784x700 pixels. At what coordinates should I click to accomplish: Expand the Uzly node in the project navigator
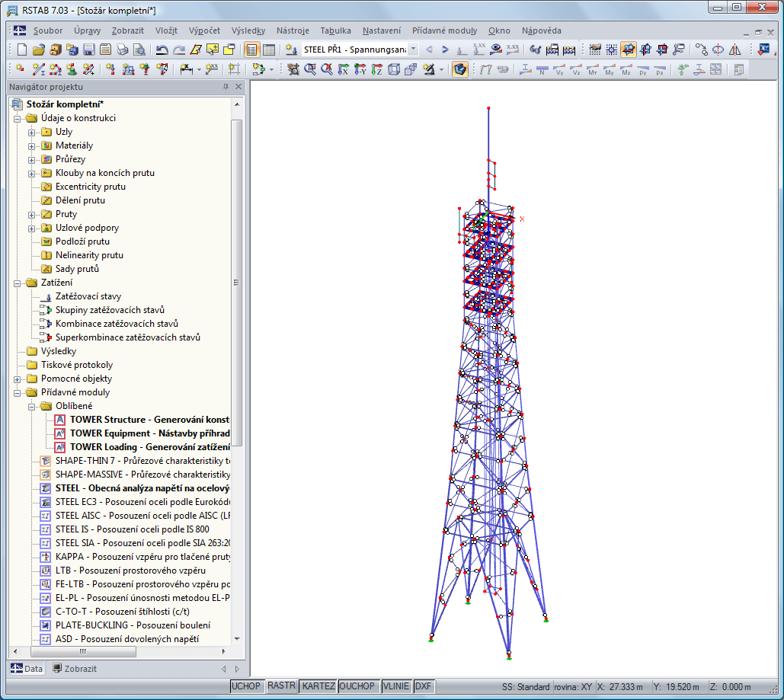(x=30, y=132)
